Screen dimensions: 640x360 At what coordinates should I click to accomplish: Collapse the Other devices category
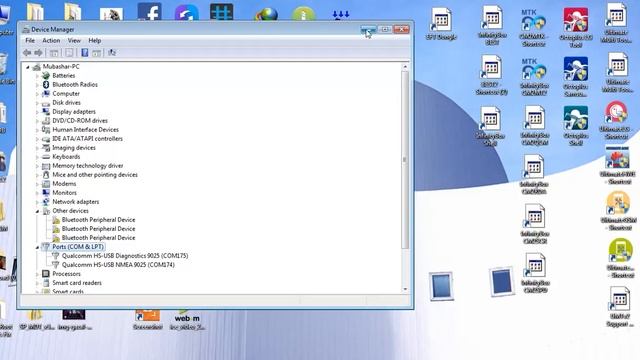tap(37, 211)
